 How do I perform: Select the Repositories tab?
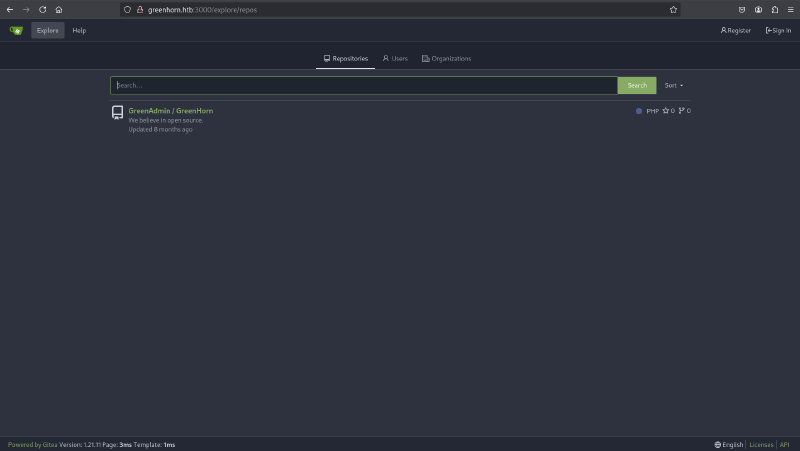click(x=345, y=59)
